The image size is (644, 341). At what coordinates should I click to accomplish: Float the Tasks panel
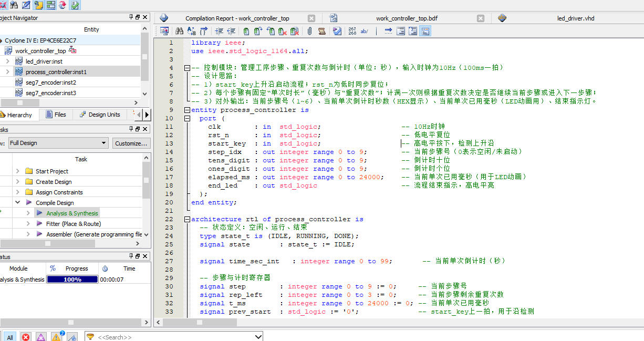[x=138, y=129]
